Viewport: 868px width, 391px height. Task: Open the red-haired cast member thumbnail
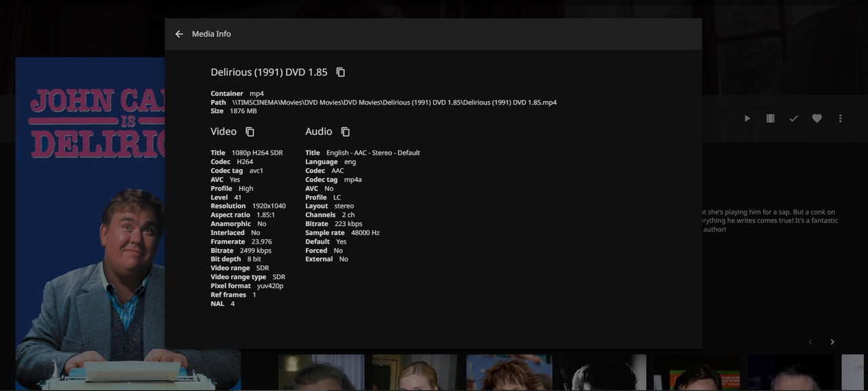point(509,372)
